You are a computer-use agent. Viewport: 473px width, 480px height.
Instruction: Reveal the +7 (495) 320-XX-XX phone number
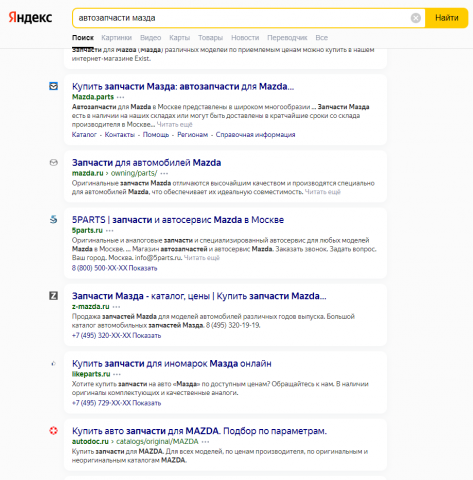[x=116, y=335]
